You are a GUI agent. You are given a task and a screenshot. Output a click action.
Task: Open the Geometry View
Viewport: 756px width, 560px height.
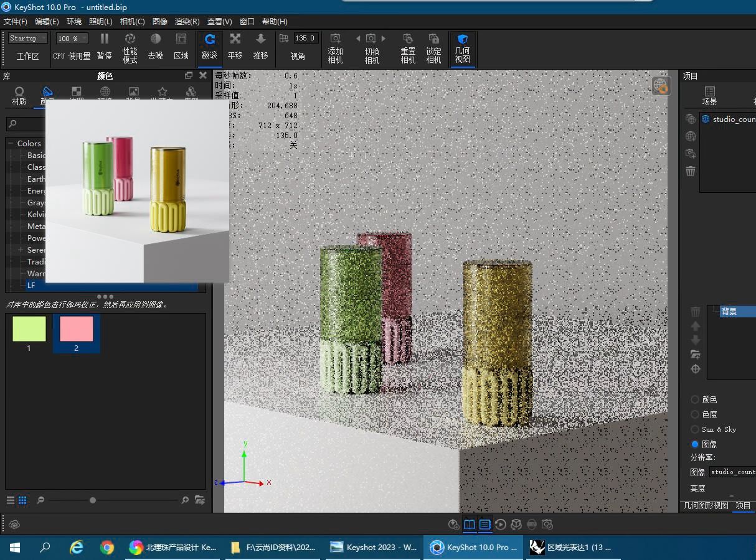[462, 39]
